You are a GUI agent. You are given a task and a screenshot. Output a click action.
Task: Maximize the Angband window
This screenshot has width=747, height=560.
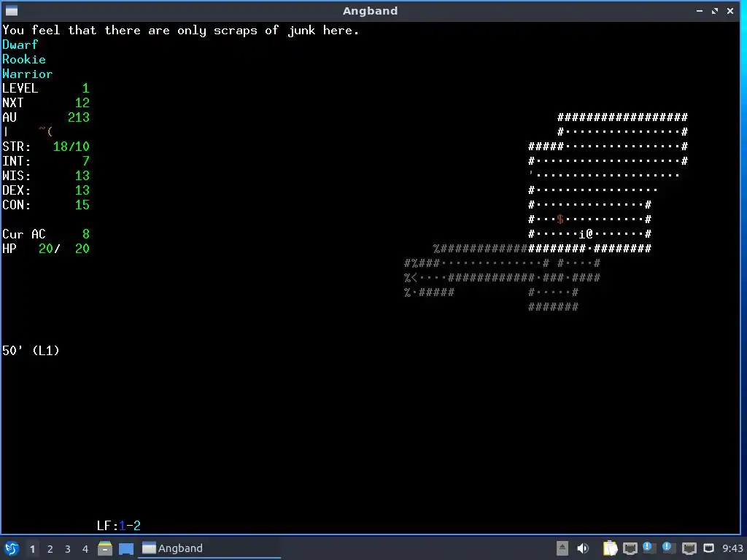coord(715,10)
